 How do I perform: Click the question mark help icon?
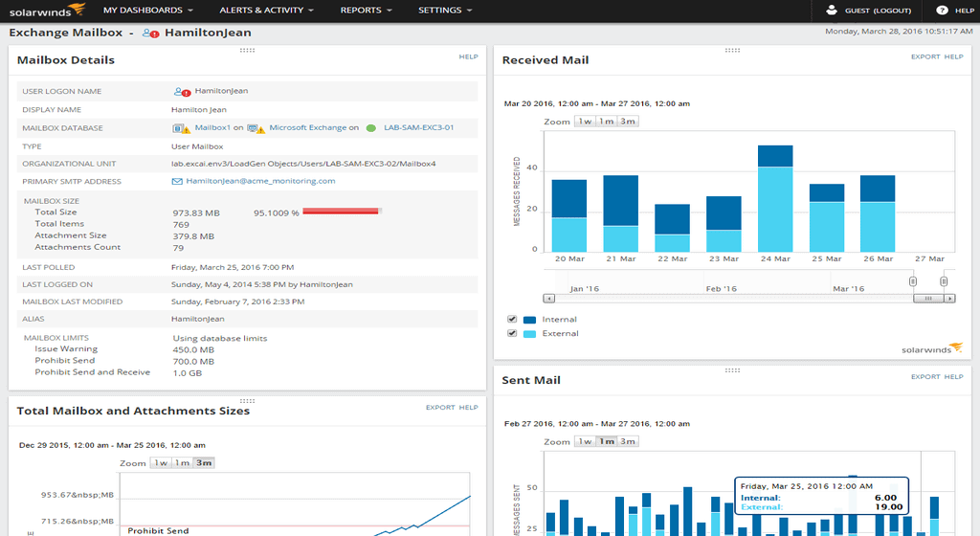click(x=942, y=10)
